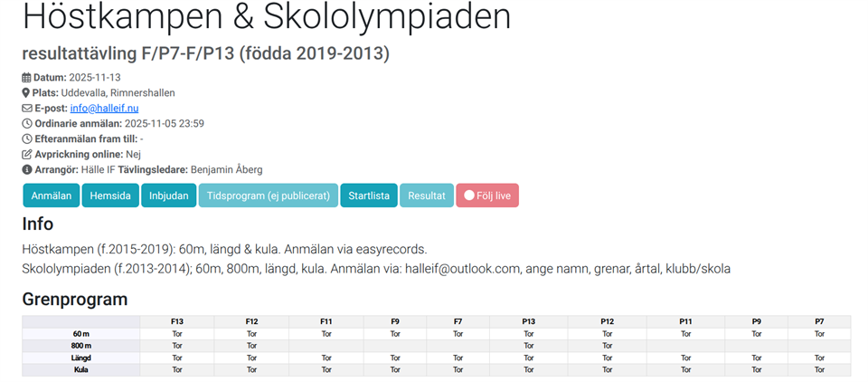The image size is (868, 382).
Task: Click the info icon beside Arrangör
Action: [26, 170]
